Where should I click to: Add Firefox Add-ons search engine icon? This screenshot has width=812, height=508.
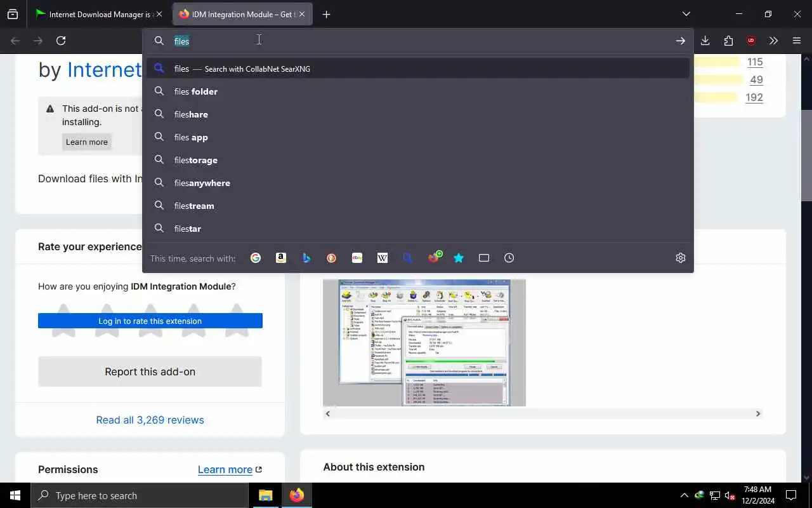435,257
